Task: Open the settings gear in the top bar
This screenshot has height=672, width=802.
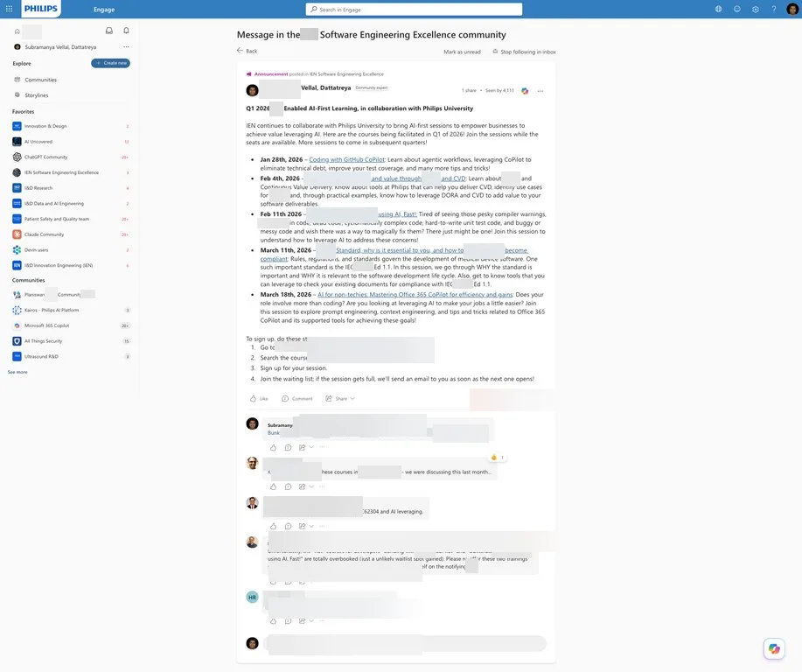Action: pyautogui.click(x=756, y=10)
